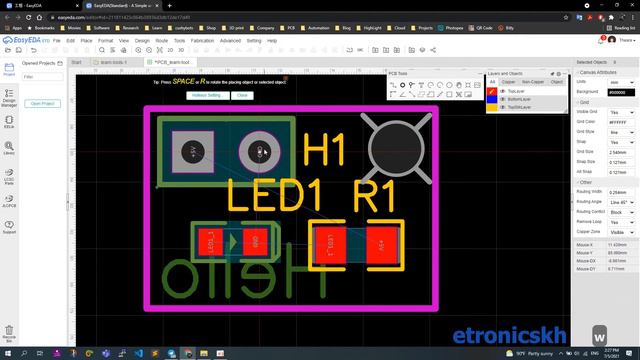Click the TopSilkLayer yellow color swatch
Screen dimensions: 640x360
point(492,107)
